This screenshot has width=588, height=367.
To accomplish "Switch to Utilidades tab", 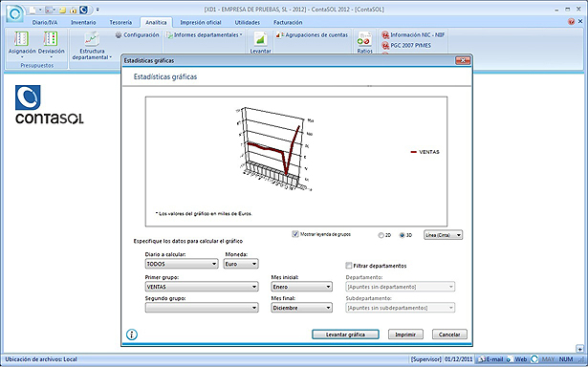I will (247, 23).
